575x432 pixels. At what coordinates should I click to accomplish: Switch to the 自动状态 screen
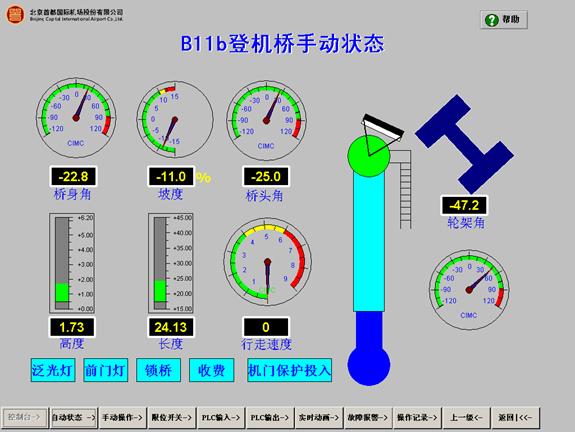point(73,417)
